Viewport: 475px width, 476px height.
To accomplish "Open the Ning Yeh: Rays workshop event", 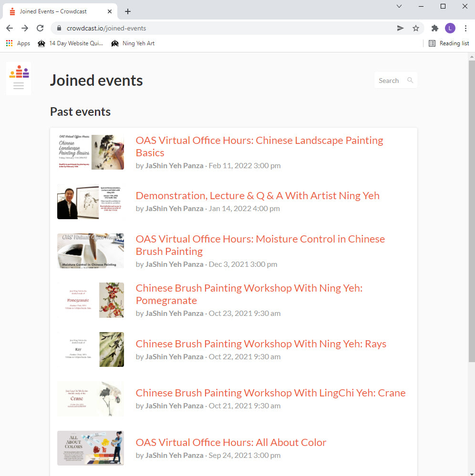I will point(261,344).
